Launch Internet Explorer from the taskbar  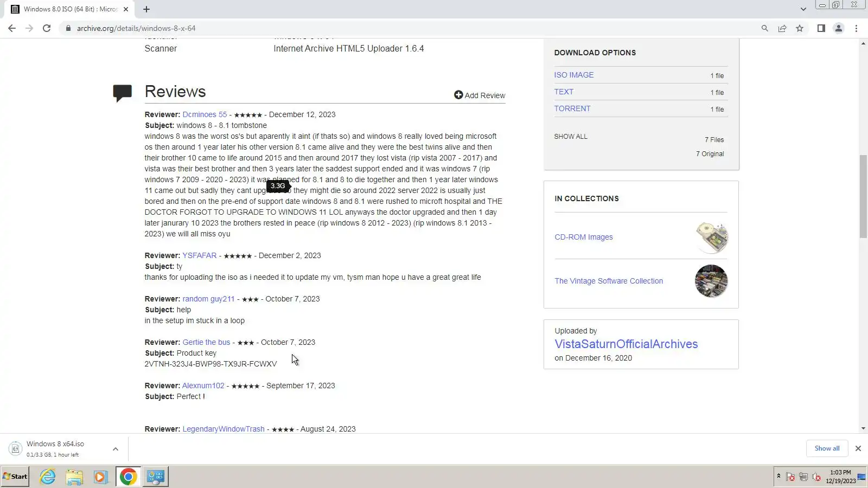tap(48, 477)
